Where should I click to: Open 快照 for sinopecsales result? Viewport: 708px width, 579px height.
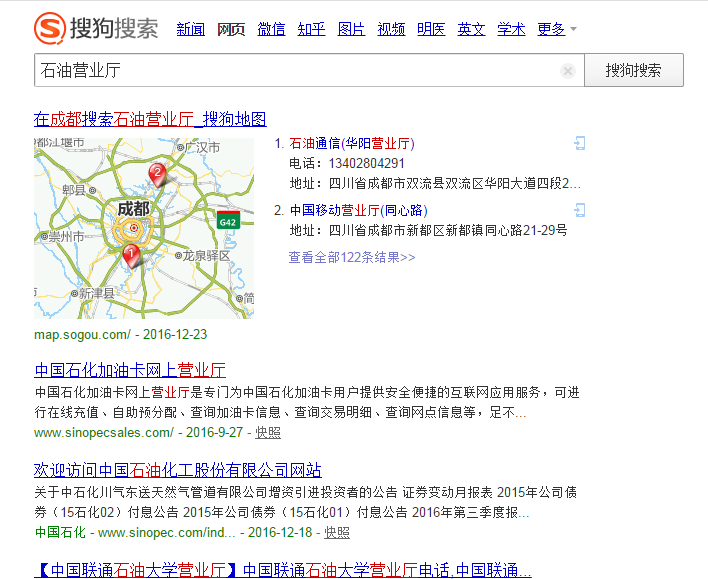(x=268, y=433)
